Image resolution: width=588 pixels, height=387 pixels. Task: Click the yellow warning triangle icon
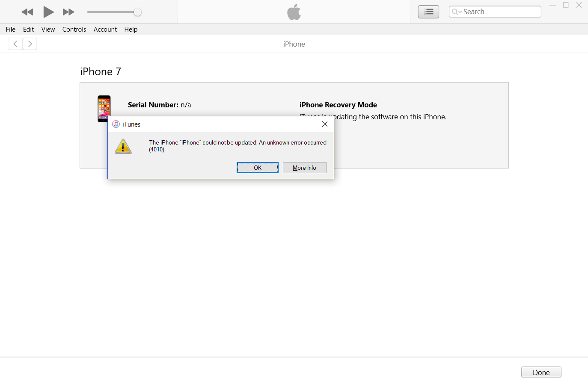point(123,146)
